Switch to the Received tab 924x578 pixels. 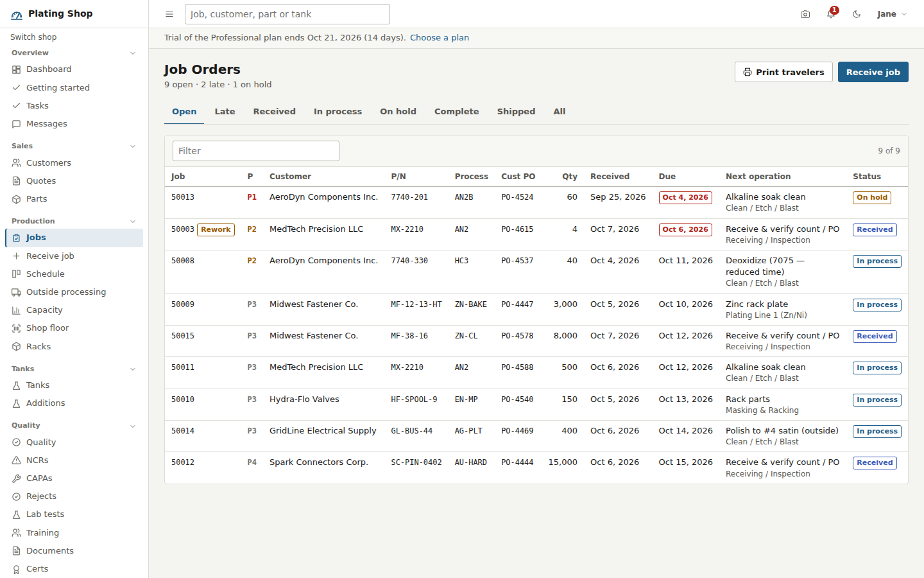click(x=274, y=112)
